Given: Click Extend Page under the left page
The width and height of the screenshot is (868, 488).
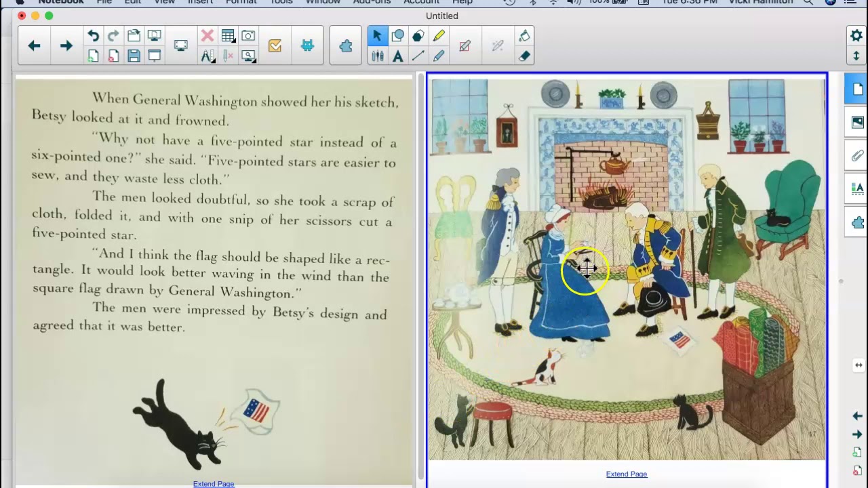Looking at the screenshot, I should [x=214, y=484].
